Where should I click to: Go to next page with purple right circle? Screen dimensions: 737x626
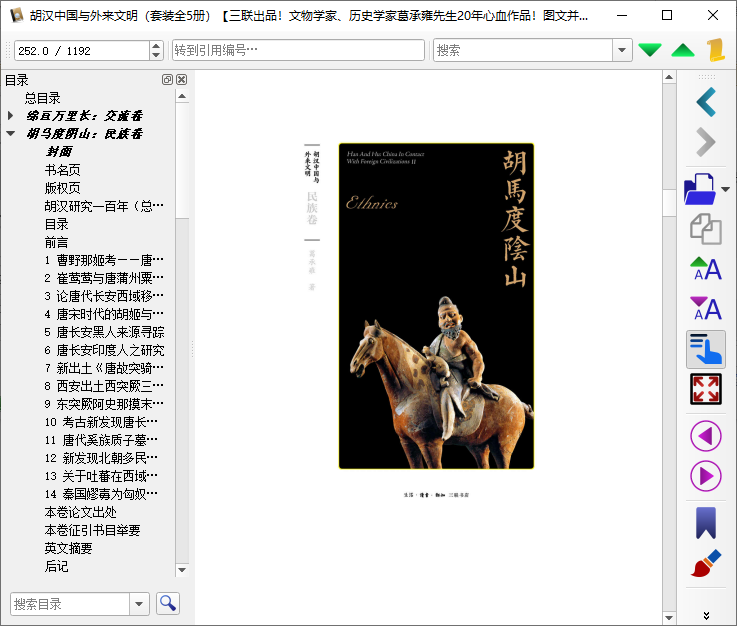706,476
